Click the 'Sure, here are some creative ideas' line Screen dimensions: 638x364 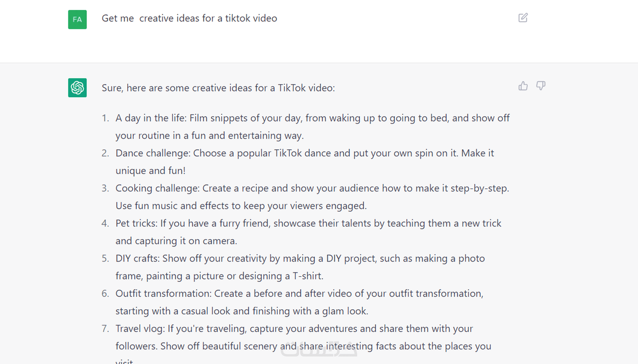(x=218, y=88)
